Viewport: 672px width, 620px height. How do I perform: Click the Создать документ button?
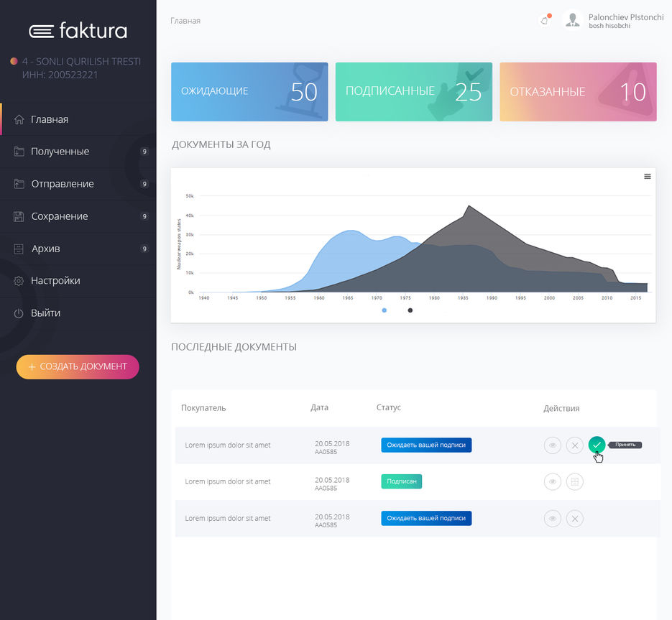(x=78, y=366)
